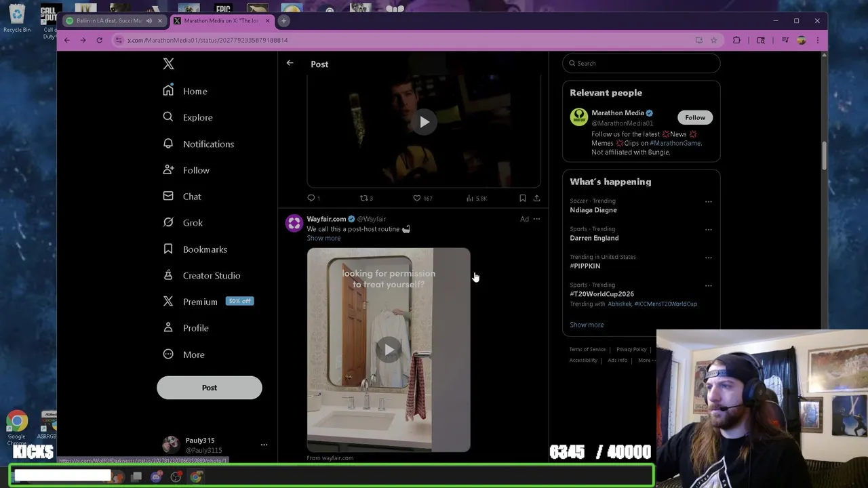
Task: Mute the Ballin in LA tab via speaker icon
Action: click(x=149, y=21)
